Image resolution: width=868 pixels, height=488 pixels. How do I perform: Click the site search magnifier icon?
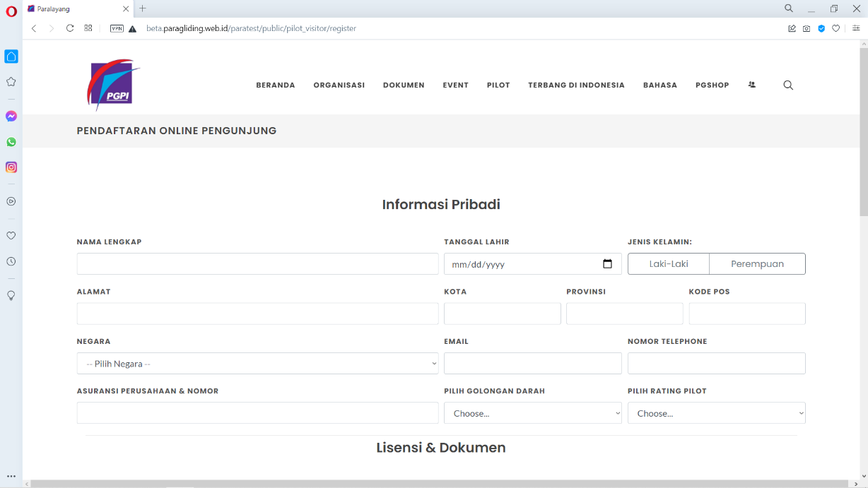[788, 85]
